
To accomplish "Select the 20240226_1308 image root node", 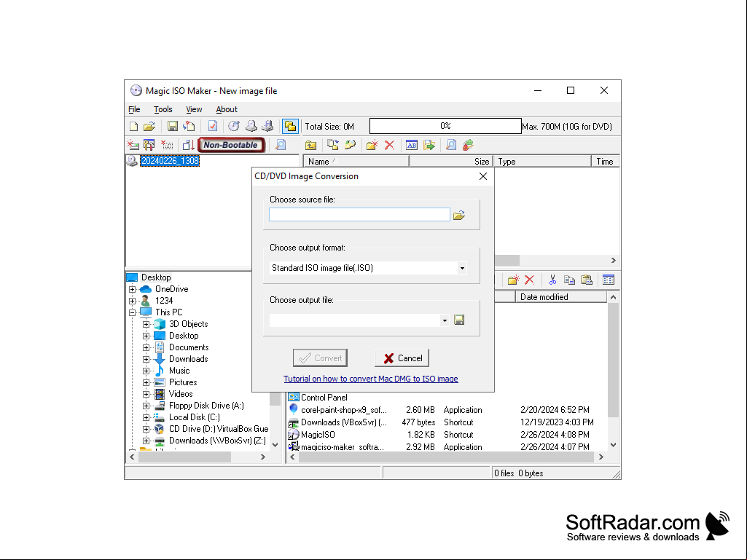I will tap(170, 161).
